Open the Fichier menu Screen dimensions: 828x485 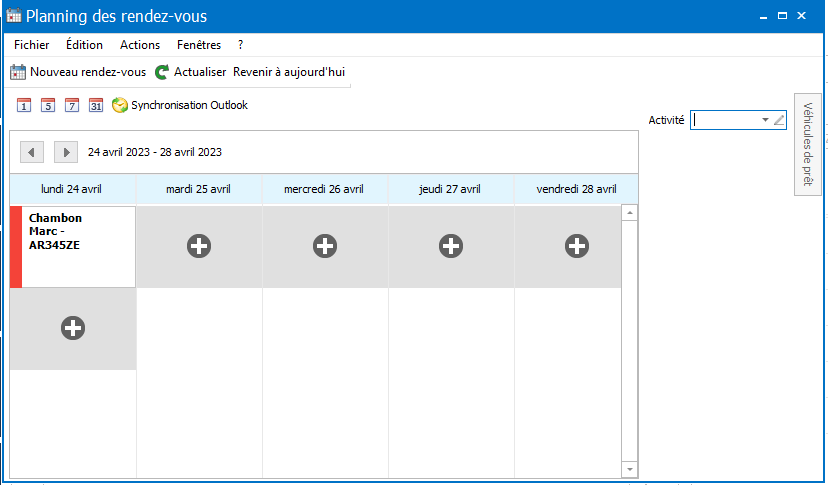(x=32, y=45)
